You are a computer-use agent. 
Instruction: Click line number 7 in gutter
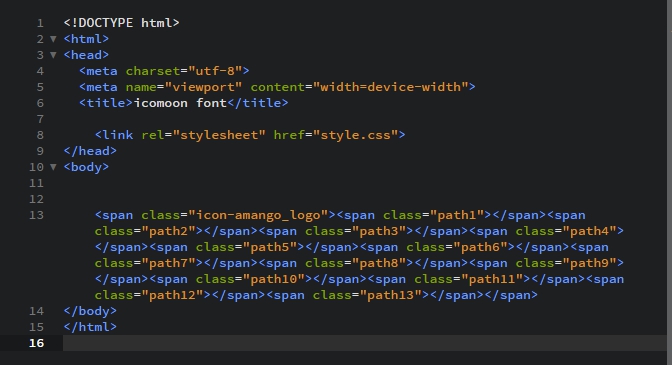coord(40,119)
